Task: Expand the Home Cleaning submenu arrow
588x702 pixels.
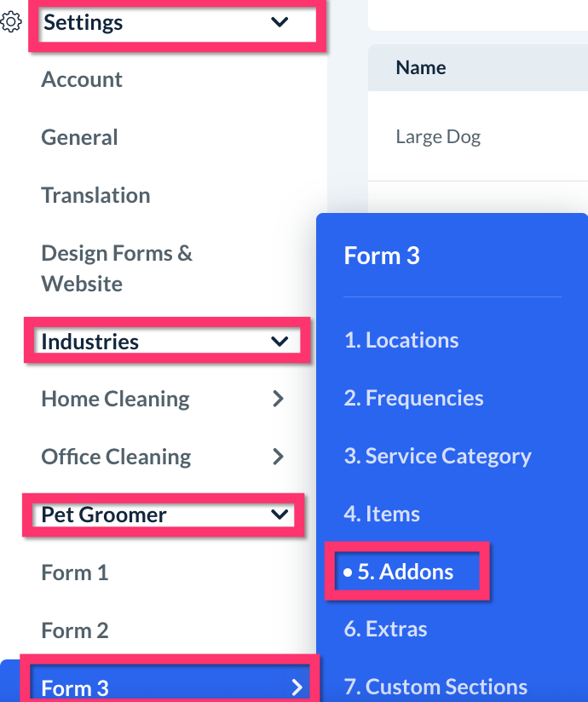Action: tap(278, 399)
